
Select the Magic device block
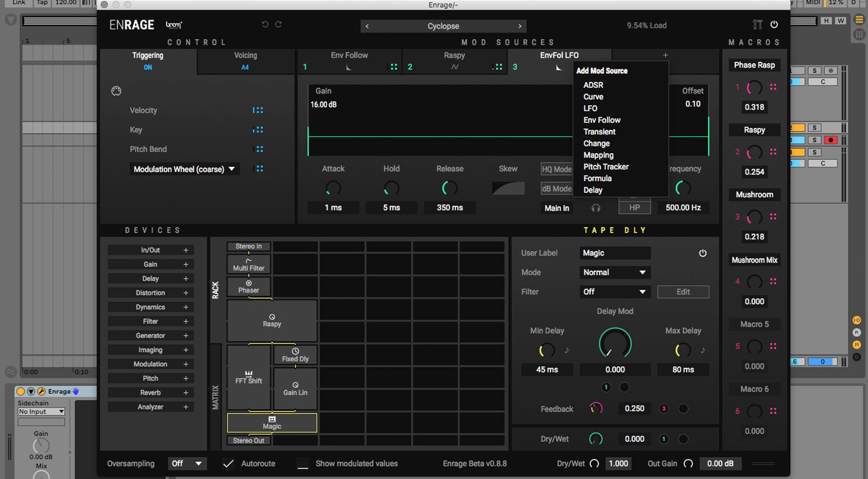[x=272, y=423]
